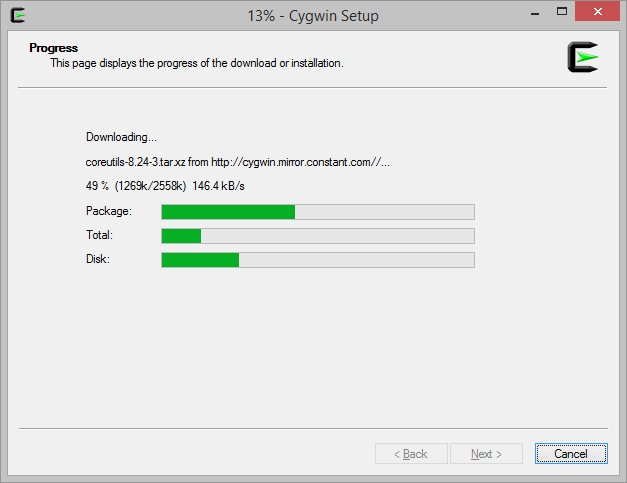627x483 pixels.
Task: Select the disabled Back button
Action: [x=411, y=453]
